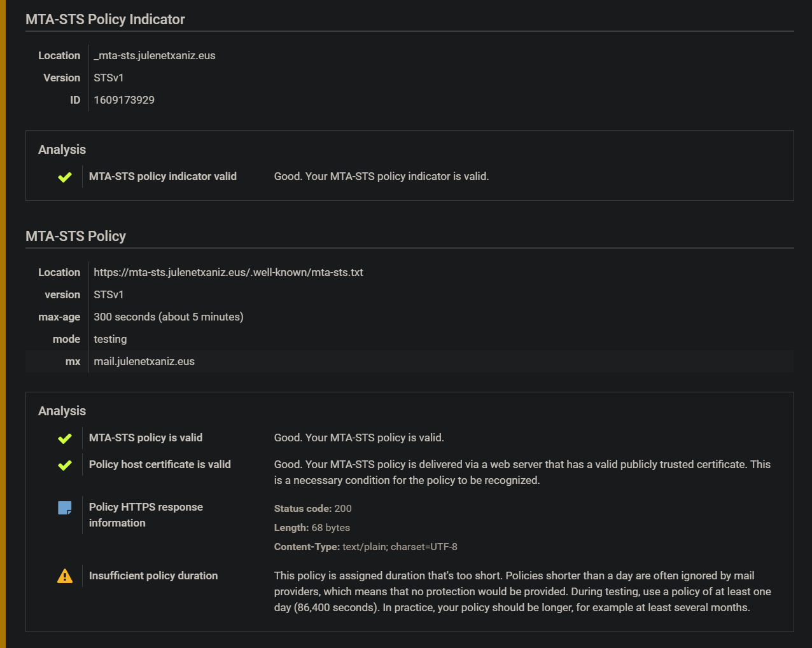The width and height of the screenshot is (812, 648).
Task: Click the MTA-STS Policy Indicator section heading
Action: (105, 19)
